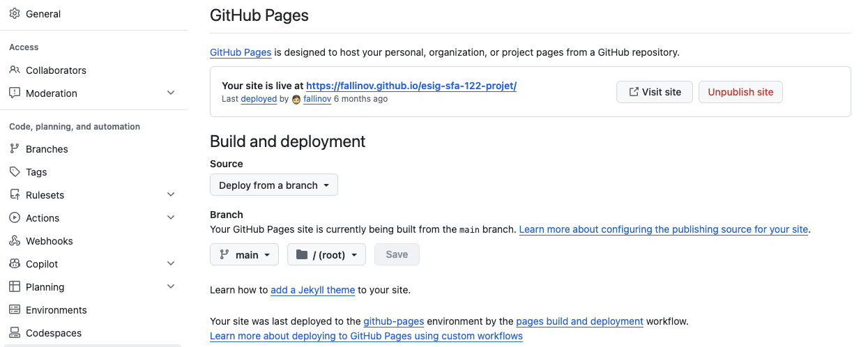Image resolution: width=868 pixels, height=347 pixels.
Task: Click the Branches git-branch icon in sidebar
Action: tap(15, 149)
